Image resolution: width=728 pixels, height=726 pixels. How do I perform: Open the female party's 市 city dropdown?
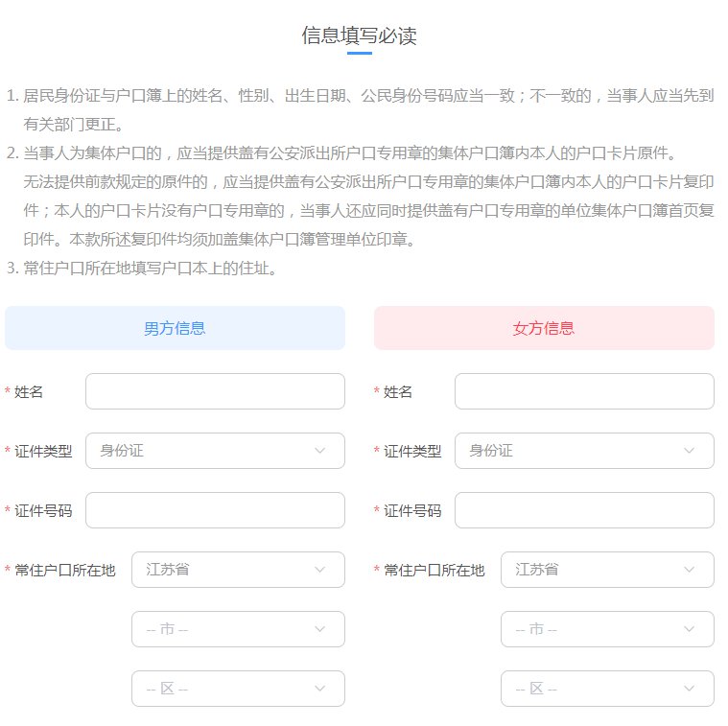(x=607, y=629)
